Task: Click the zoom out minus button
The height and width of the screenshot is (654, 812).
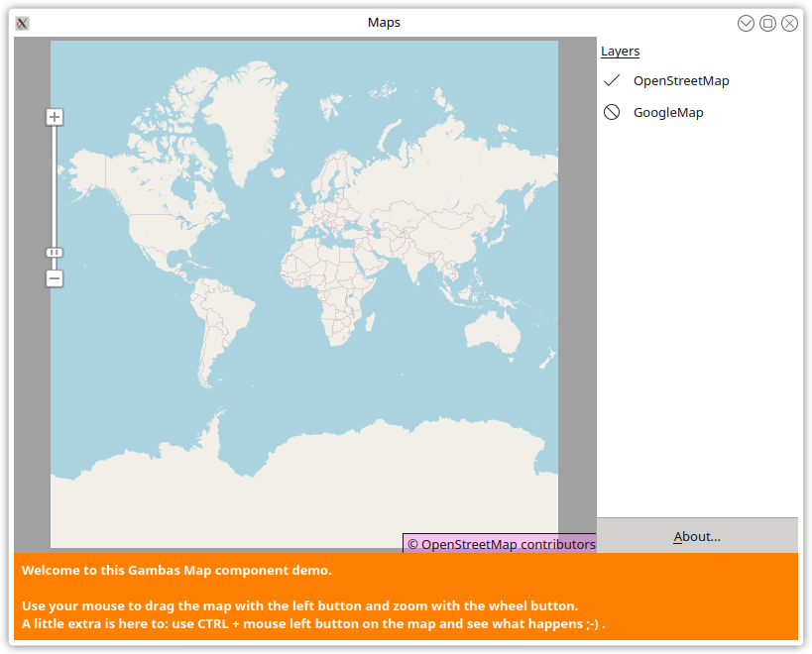Action: (55, 278)
